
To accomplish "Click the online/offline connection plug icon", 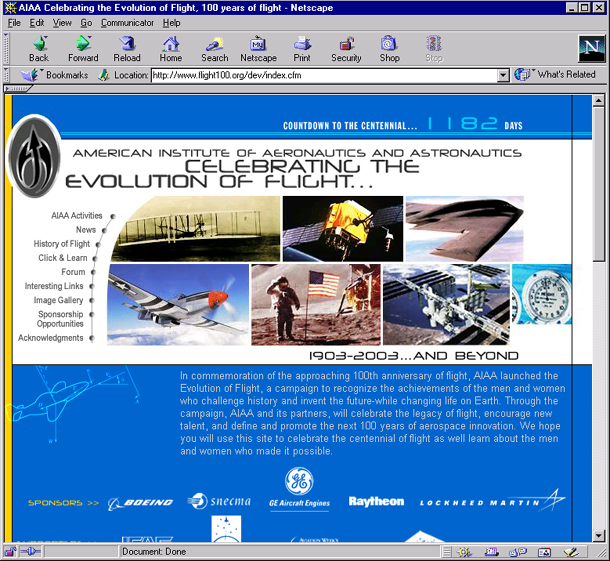I will 31,551.
